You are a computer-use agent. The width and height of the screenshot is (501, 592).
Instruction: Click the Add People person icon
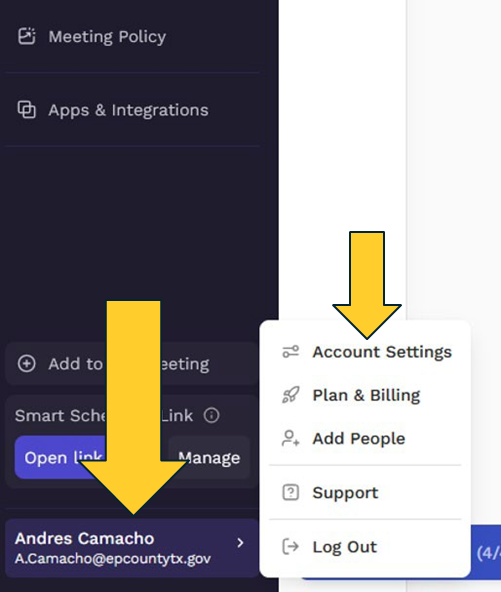291,438
